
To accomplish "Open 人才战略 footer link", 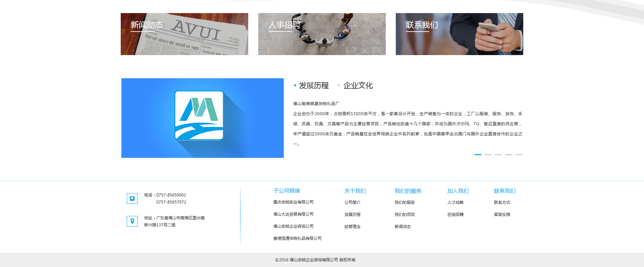I will pyautogui.click(x=455, y=203).
